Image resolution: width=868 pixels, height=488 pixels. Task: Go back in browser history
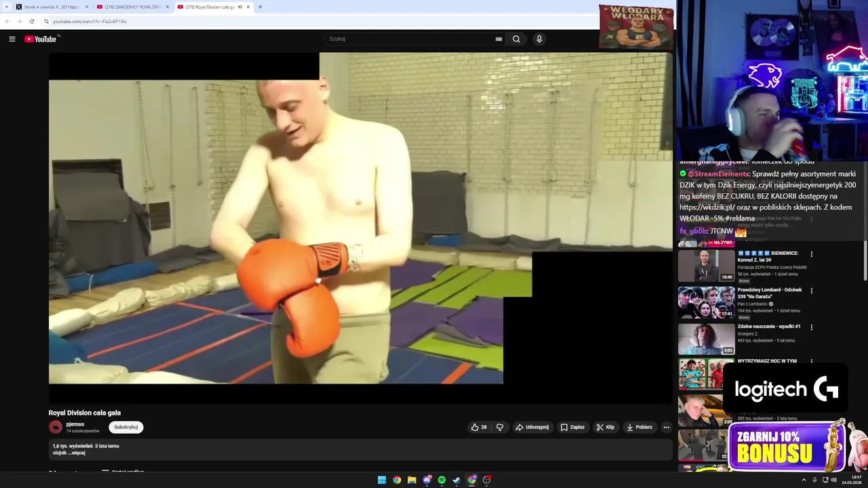tap(7, 21)
